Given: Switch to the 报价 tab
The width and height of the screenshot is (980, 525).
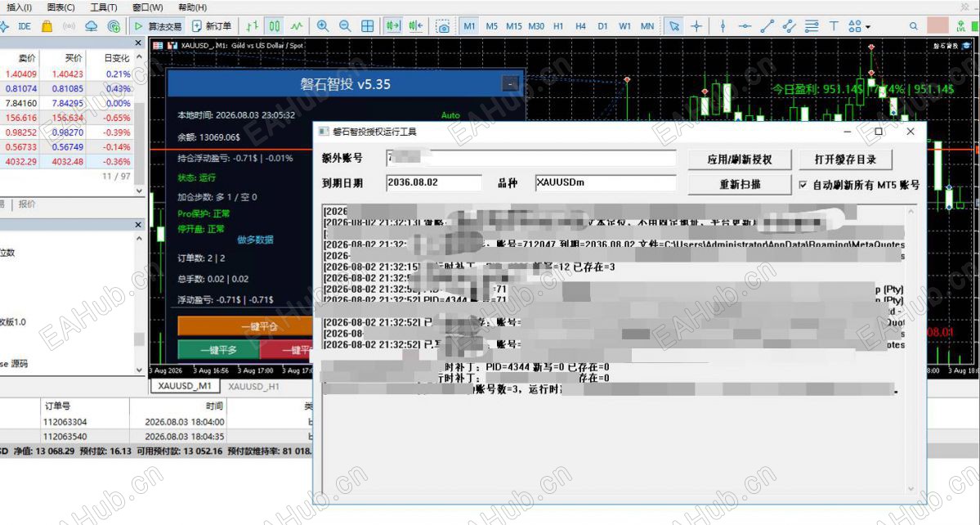Looking at the screenshot, I should 27,204.
